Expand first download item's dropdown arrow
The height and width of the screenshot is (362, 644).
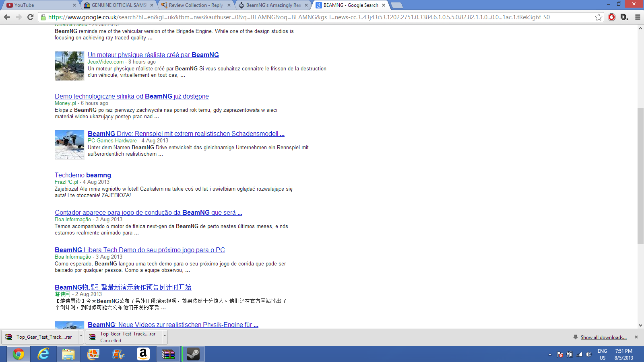(x=81, y=337)
